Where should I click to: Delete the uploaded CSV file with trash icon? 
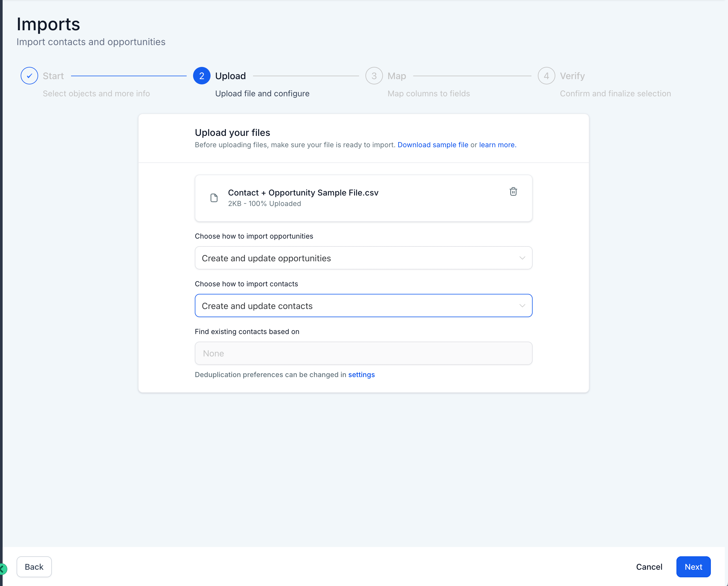point(513,192)
